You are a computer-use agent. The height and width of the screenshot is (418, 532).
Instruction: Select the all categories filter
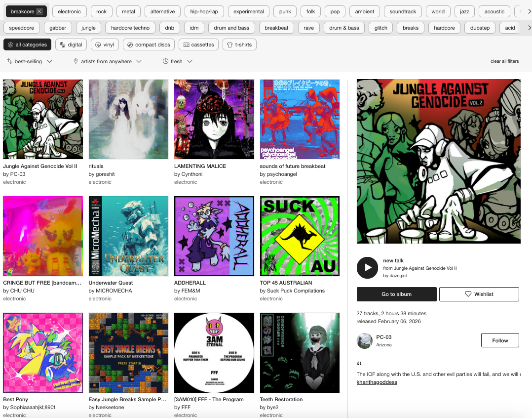(27, 45)
